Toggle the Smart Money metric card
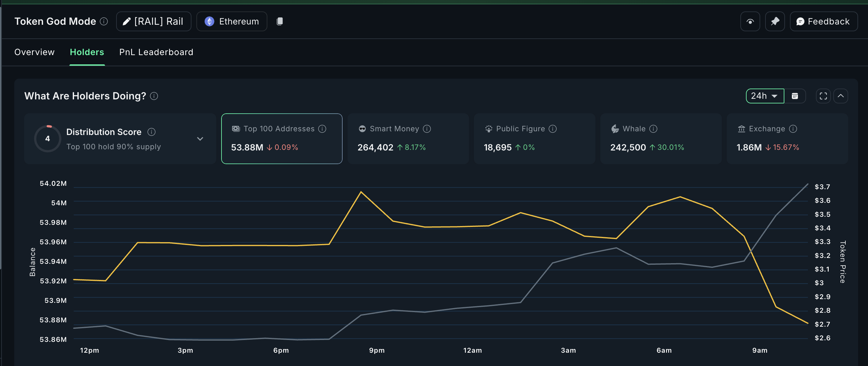Screen dimensions: 868x366 [408, 138]
